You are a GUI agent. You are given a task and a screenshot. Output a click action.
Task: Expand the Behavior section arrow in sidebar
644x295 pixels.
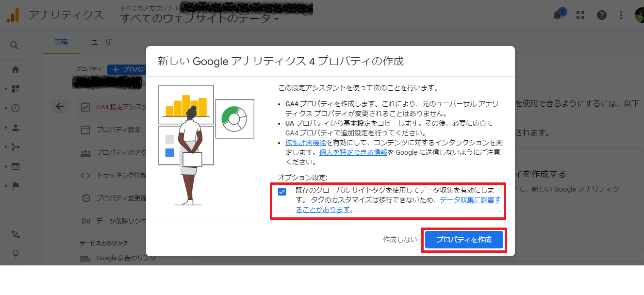pyautogui.click(x=6, y=166)
